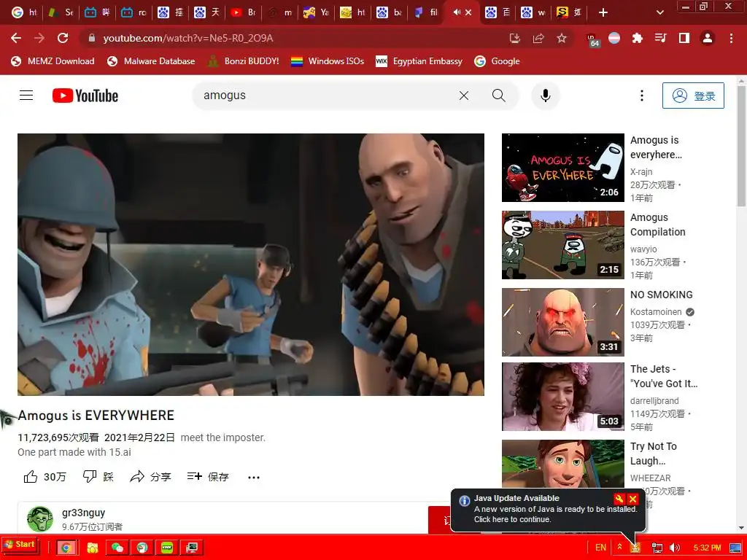Image resolution: width=747 pixels, height=560 pixels.
Task: Open extension icon with 64 badge
Action: coord(592,39)
